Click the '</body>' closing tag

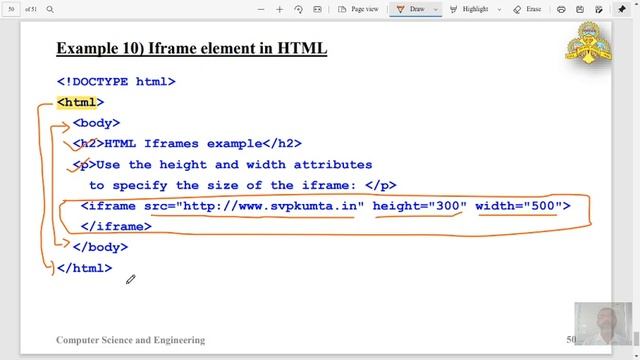[100, 247]
